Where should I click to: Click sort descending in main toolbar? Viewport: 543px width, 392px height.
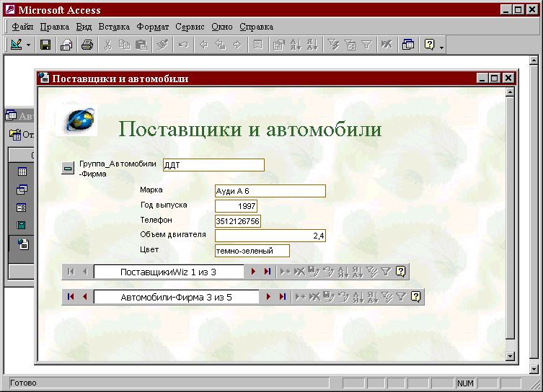[312, 45]
